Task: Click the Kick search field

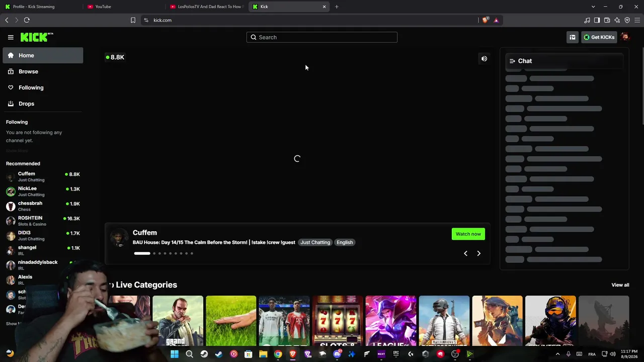Action: [322, 37]
